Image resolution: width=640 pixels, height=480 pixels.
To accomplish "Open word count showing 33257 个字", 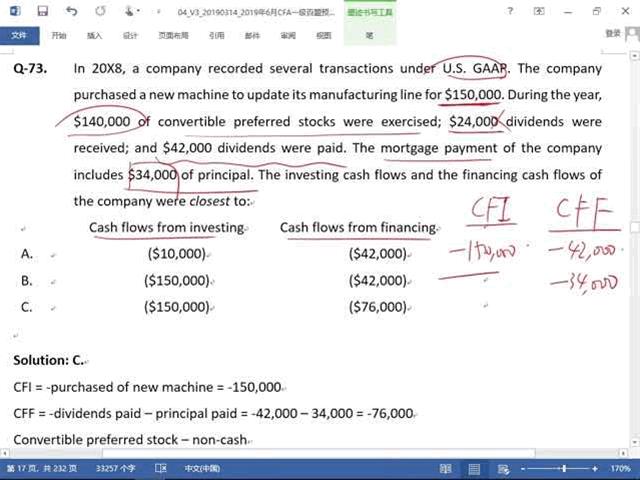I will pyautogui.click(x=116, y=468).
